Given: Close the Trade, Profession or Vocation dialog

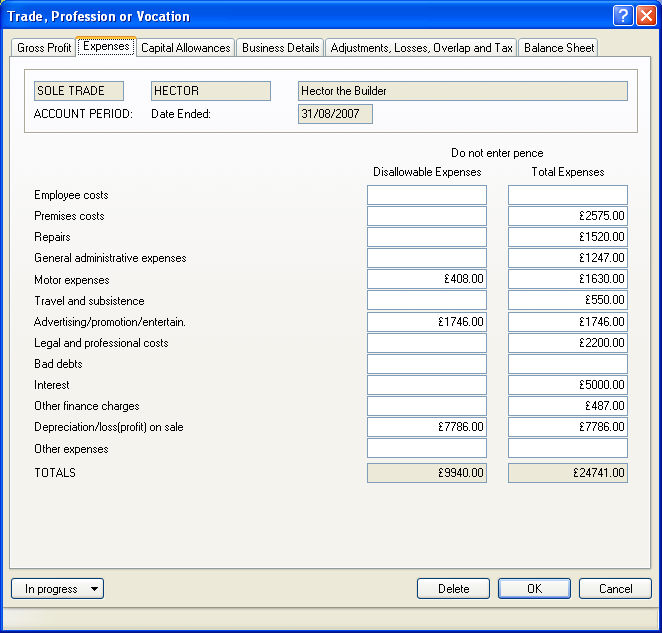Looking at the screenshot, I should [x=645, y=16].
